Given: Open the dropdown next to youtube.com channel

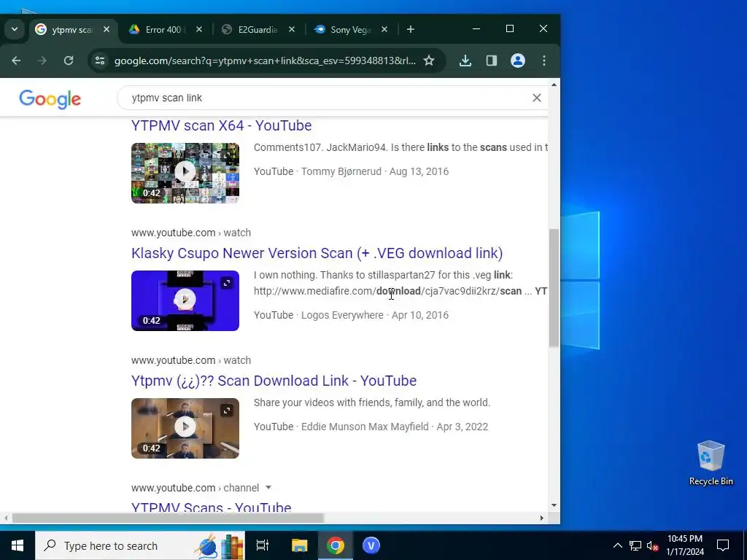Looking at the screenshot, I should [x=268, y=488].
